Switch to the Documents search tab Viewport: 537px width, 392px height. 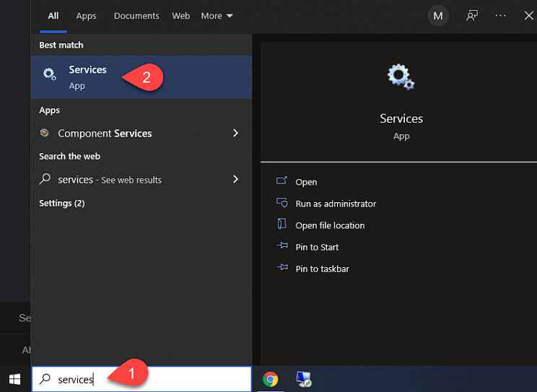point(136,16)
